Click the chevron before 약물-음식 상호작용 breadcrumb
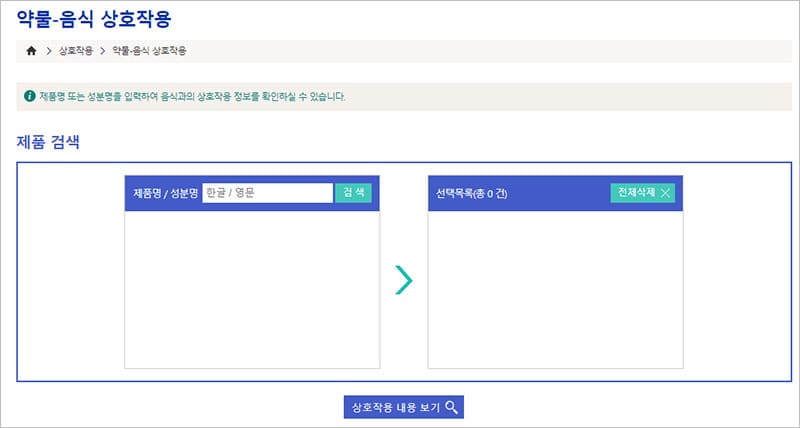The image size is (800, 428). coord(102,50)
